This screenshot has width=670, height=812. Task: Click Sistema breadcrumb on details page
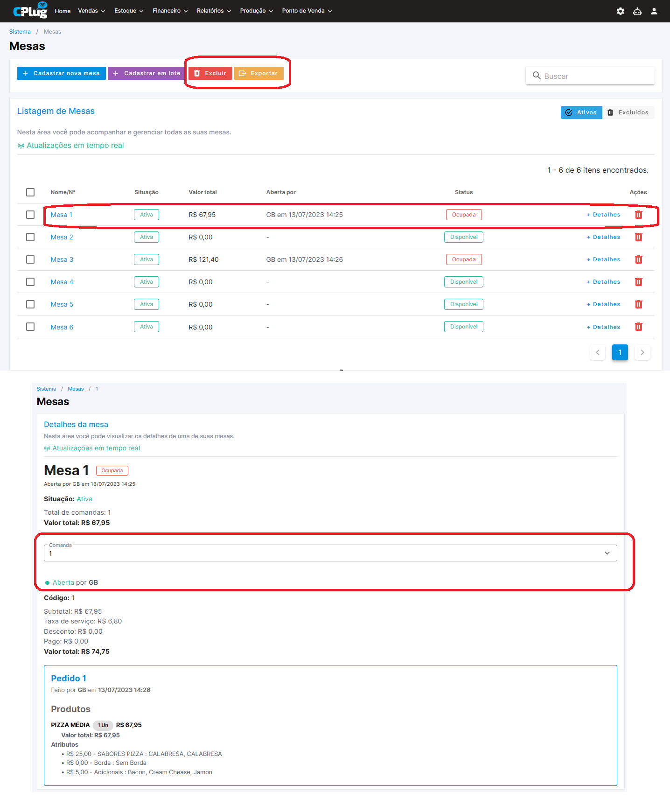pyautogui.click(x=46, y=389)
